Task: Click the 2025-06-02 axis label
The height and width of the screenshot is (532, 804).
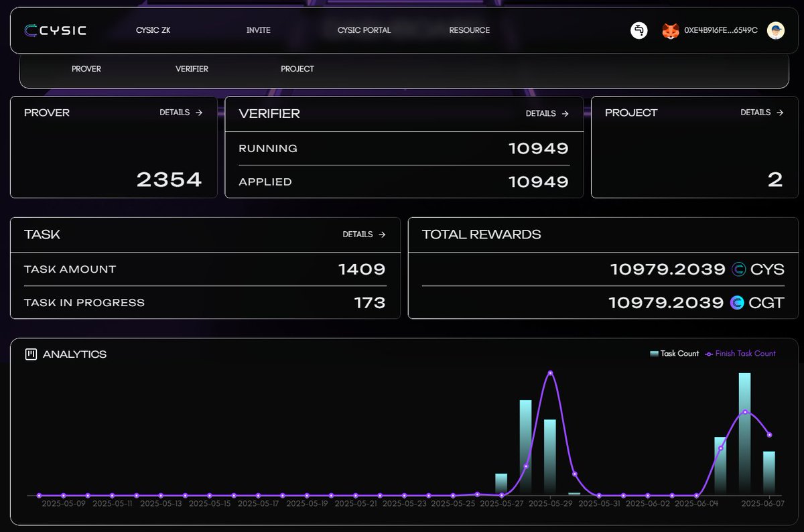Action: point(647,503)
